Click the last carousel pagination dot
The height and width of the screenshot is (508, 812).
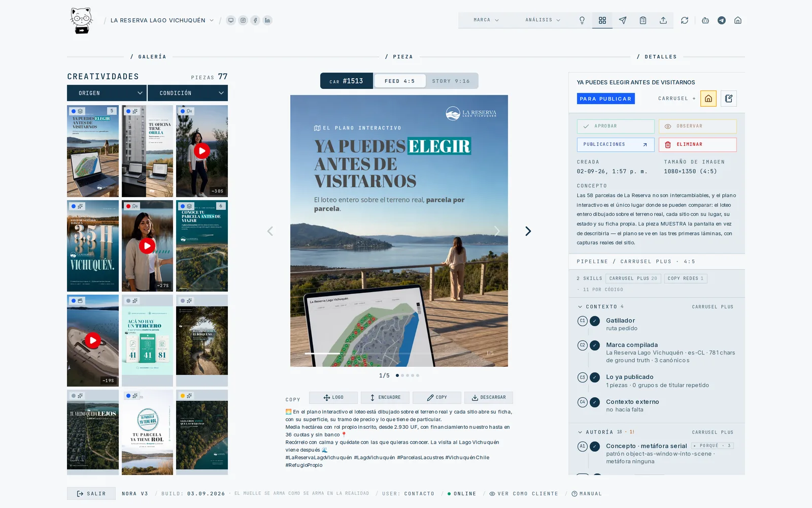tap(418, 375)
